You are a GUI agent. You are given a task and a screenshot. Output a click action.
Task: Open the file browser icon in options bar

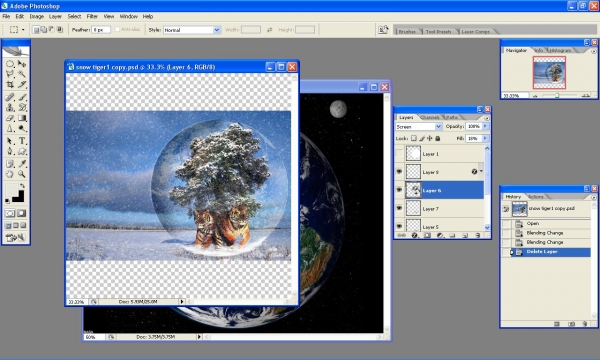point(383,30)
